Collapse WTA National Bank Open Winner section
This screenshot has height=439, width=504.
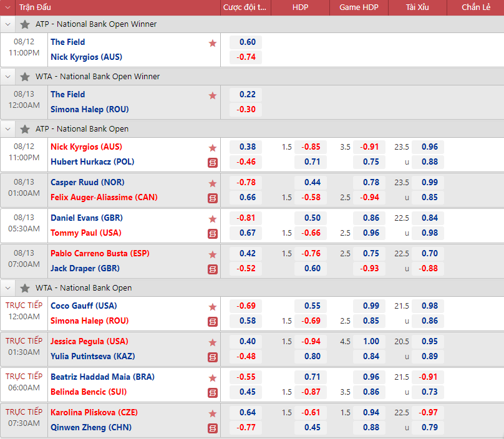[8, 77]
